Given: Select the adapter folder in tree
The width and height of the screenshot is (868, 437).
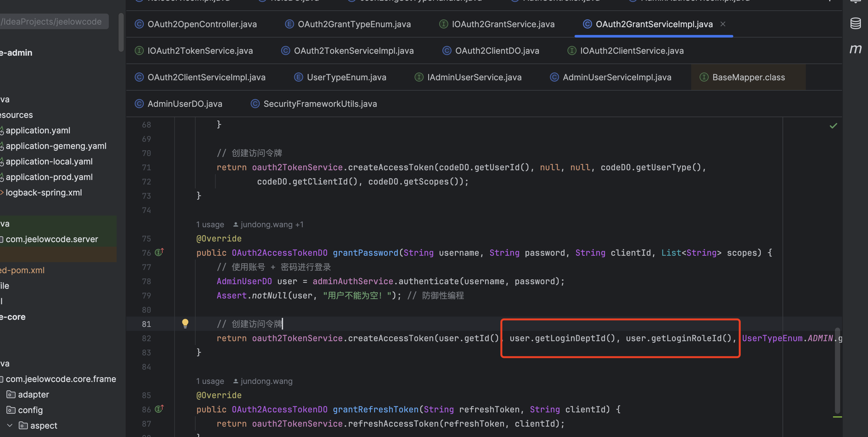Looking at the screenshot, I should click(33, 394).
